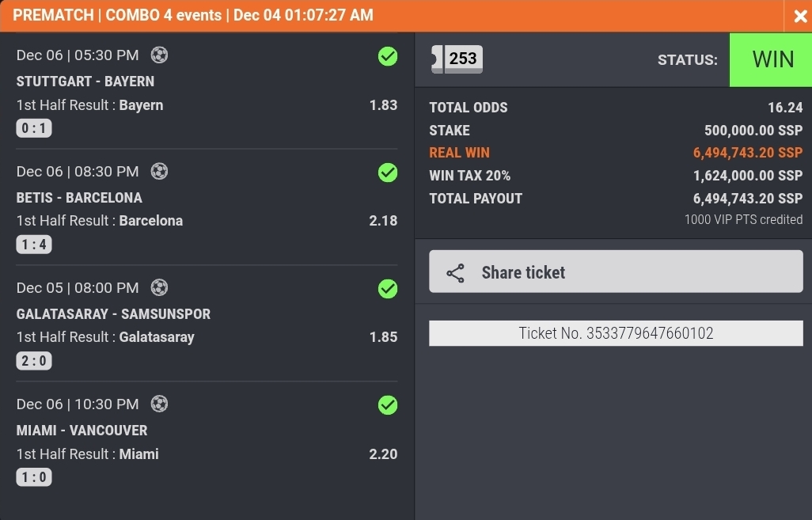The width and height of the screenshot is (812, 520).
Task: Click green checkmark for Galatasaray - Samsunspor
Action: [x=387, y=289]
